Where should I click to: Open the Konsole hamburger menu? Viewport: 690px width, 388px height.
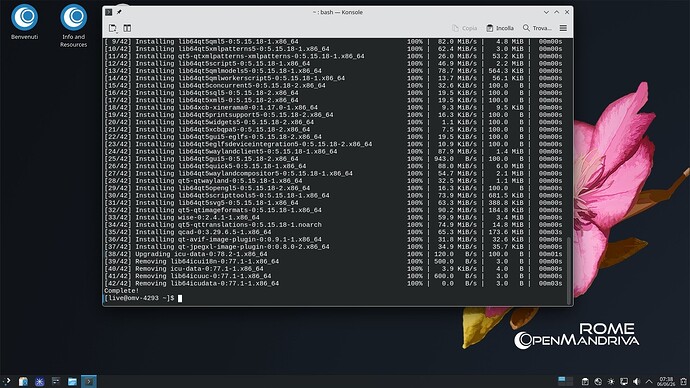point(563,28)
